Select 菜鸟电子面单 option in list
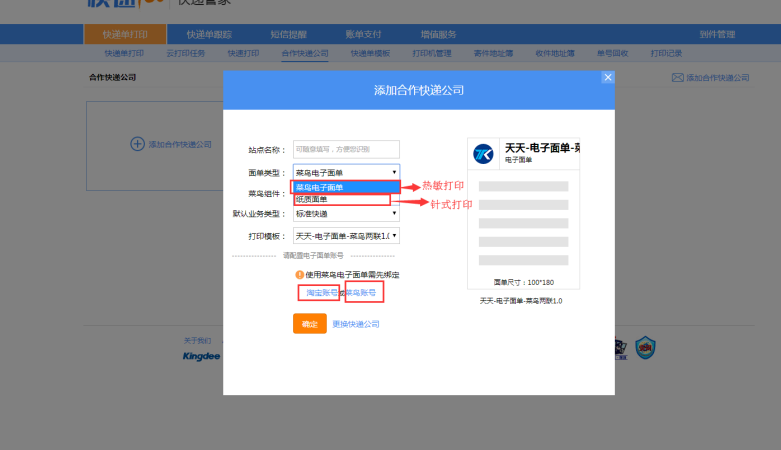Screen dimensions: 781x450 346,187
